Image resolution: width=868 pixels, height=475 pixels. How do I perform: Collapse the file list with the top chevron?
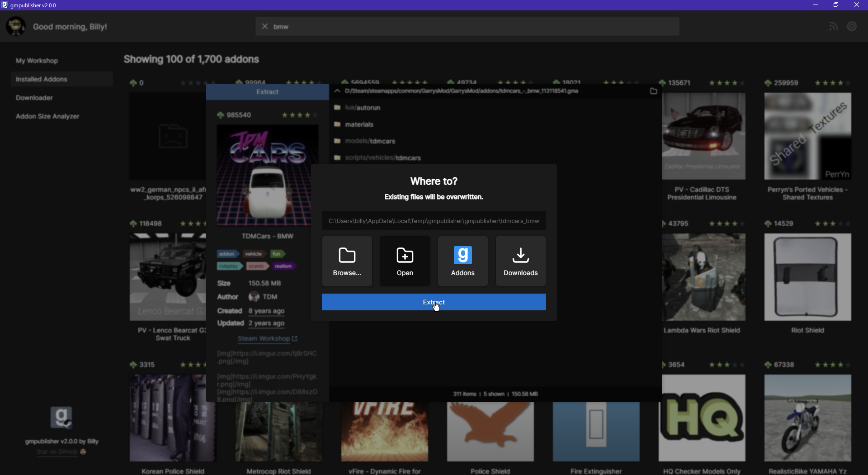337,90
